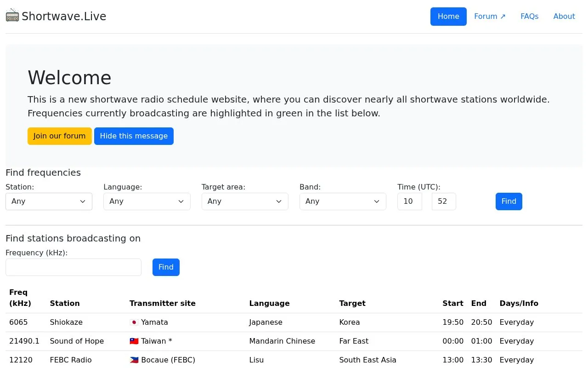Click the Language column header

[x=269, y=303]
